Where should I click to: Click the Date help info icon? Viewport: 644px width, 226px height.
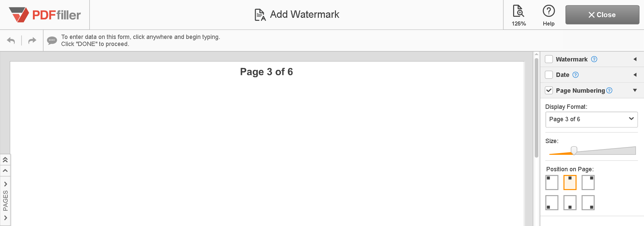576,75
